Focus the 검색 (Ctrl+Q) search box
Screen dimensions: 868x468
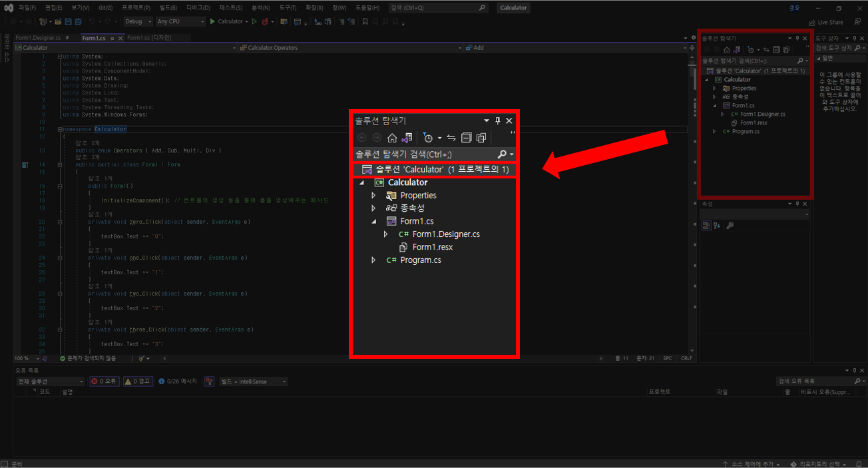437,8
